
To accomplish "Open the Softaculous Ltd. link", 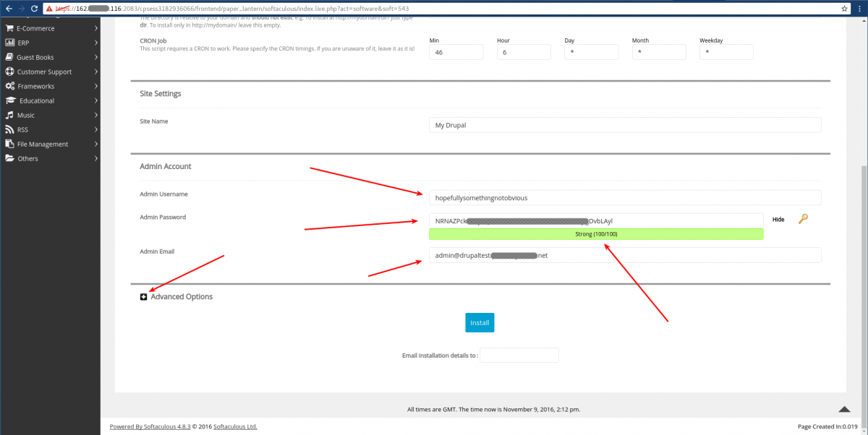I will click(x=234, y=426).
